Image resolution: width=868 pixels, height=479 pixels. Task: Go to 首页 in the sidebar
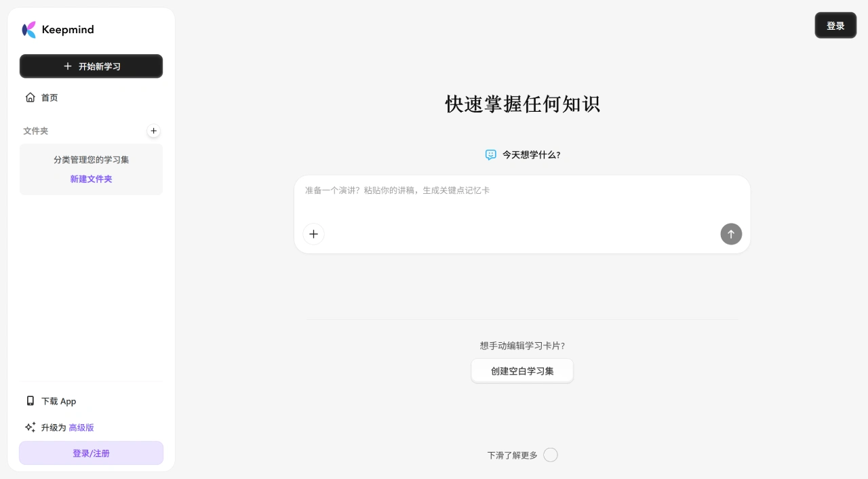50,98
